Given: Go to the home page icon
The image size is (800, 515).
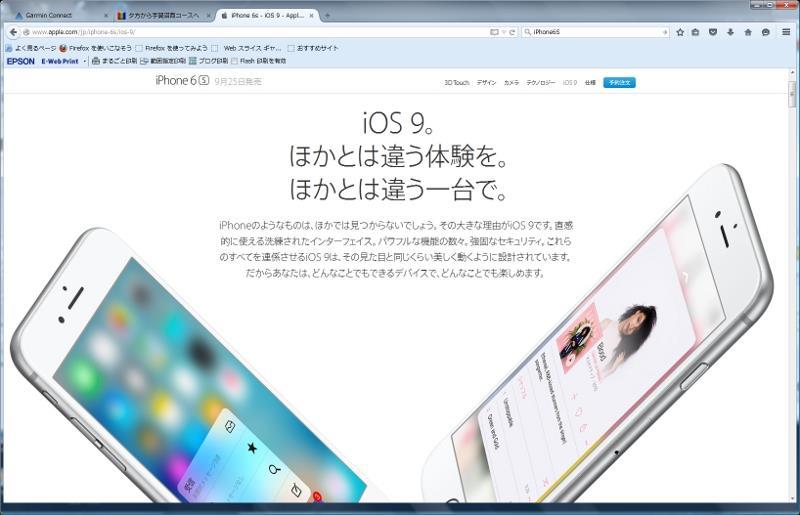Looking at the screenshot, I should tap(748, 32).
